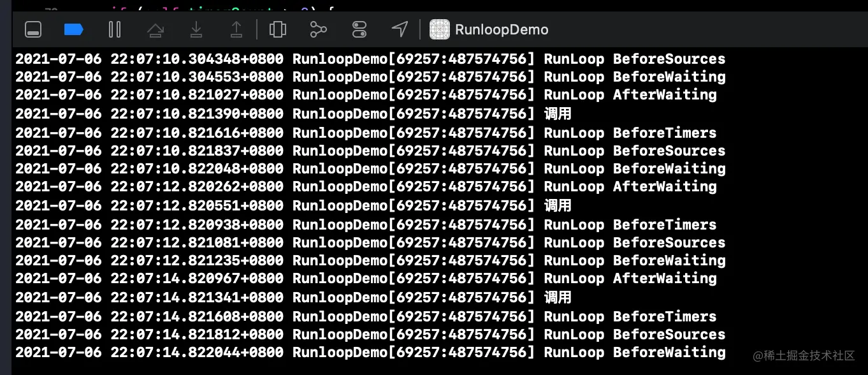Toggle breakpoints activation flag
Viewport: 868px width, 375px height.
pyautogui.click(x=74, y=29)
